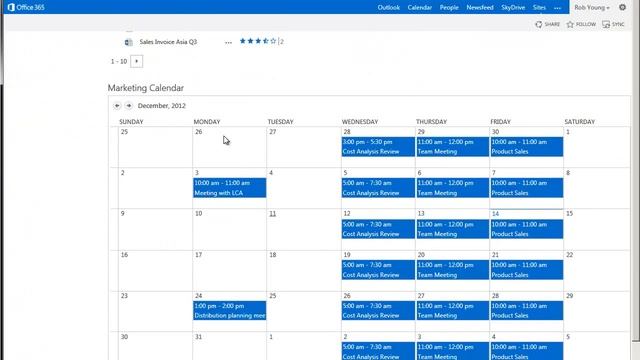Go to previous month in Marketing Calendar
Viewport: 640px width, 360px height.
pos(117,106)
